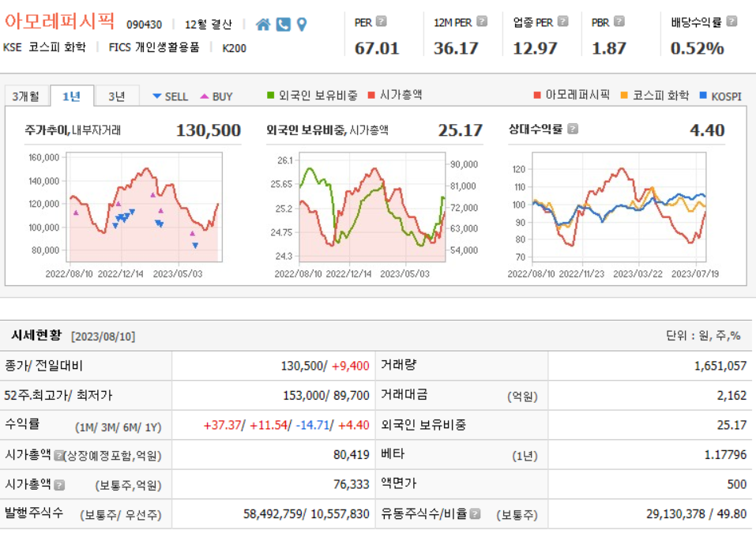Click the 시가총액 (상장예정포함) help icon
The width and height of the screenshot is (756, 534).
point(58,454)
